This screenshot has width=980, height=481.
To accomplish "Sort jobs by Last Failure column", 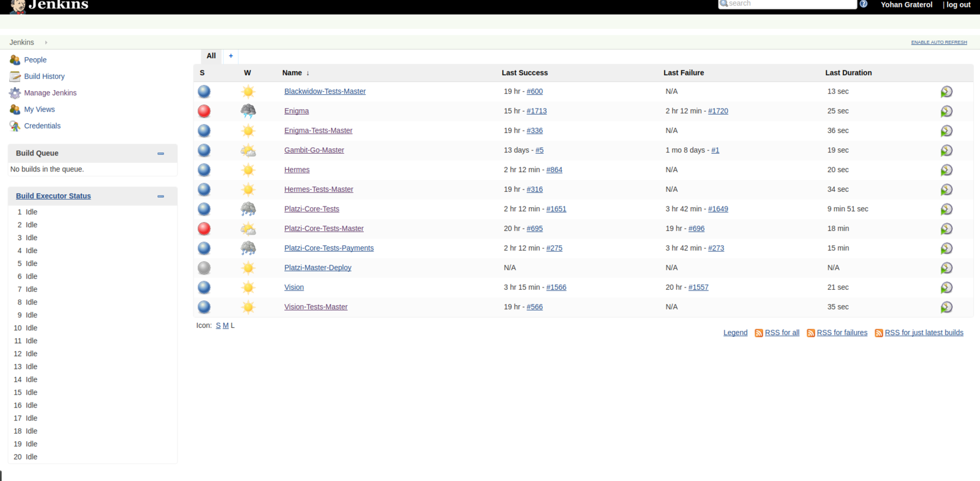I will tap(684, 73).
